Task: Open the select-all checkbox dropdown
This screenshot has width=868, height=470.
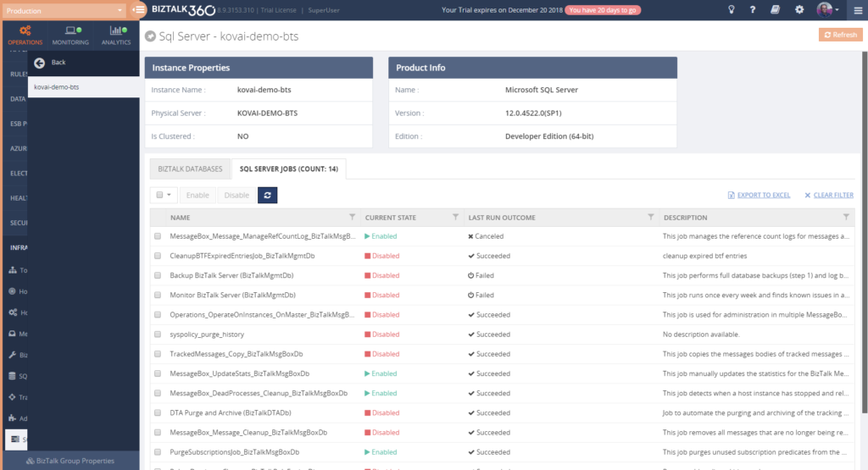Action: pos(164,195)
